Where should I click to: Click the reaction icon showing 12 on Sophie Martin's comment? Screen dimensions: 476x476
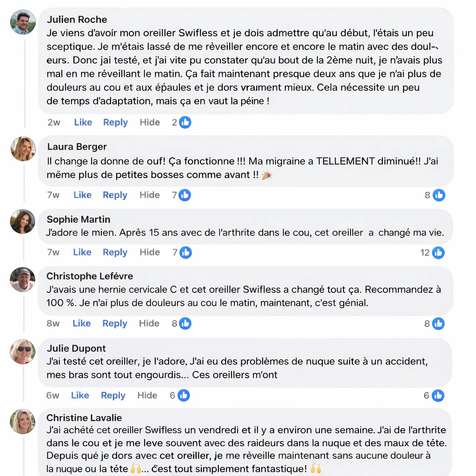(438, 252)
